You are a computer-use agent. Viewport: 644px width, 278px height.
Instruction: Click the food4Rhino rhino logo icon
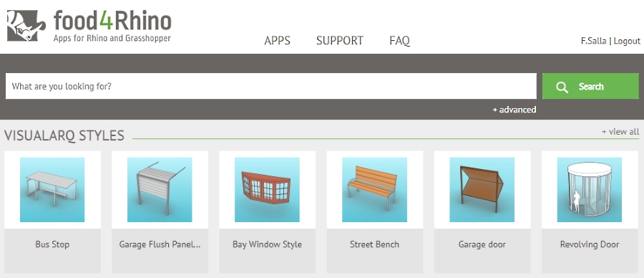pos(26,26)
